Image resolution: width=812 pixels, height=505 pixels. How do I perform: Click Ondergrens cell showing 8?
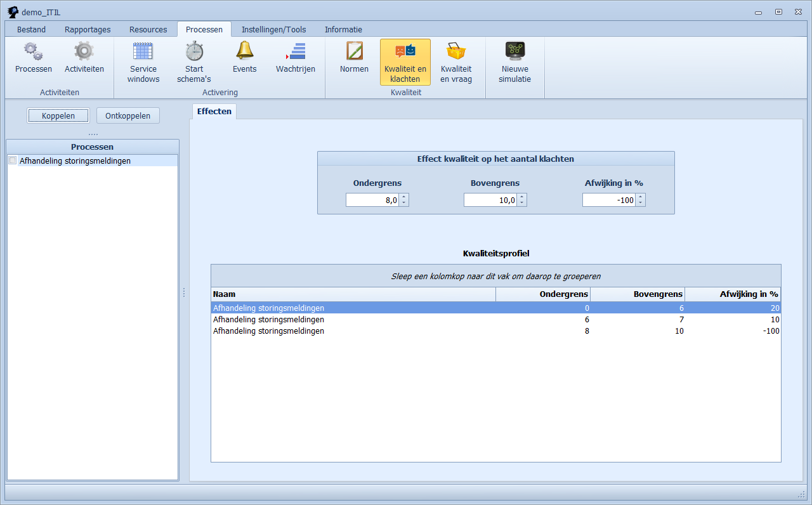tap(543, 331)
